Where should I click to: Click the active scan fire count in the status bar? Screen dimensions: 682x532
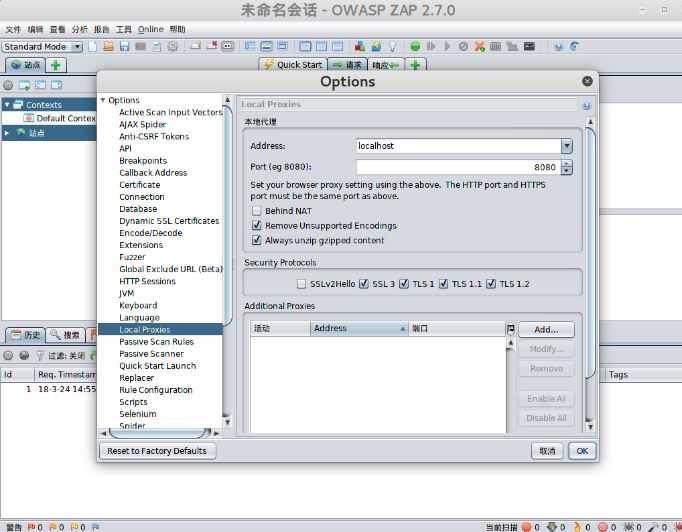(x=582, y=527)
